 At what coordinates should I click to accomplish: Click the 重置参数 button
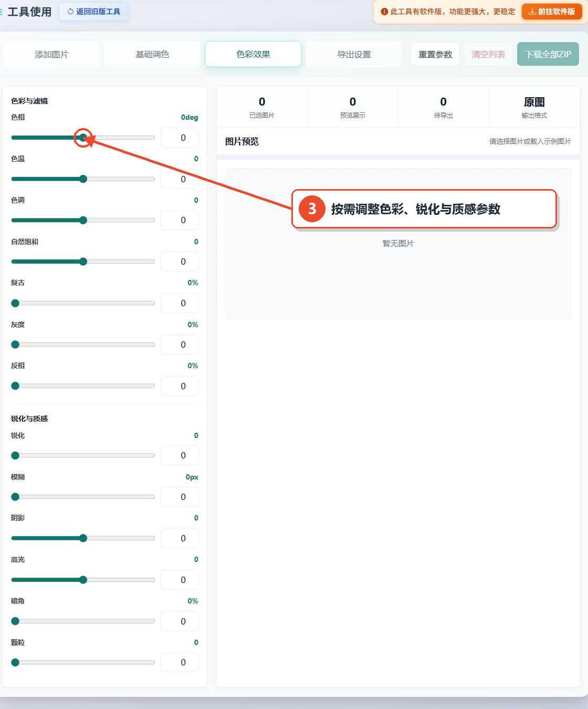tap(435, 54)
